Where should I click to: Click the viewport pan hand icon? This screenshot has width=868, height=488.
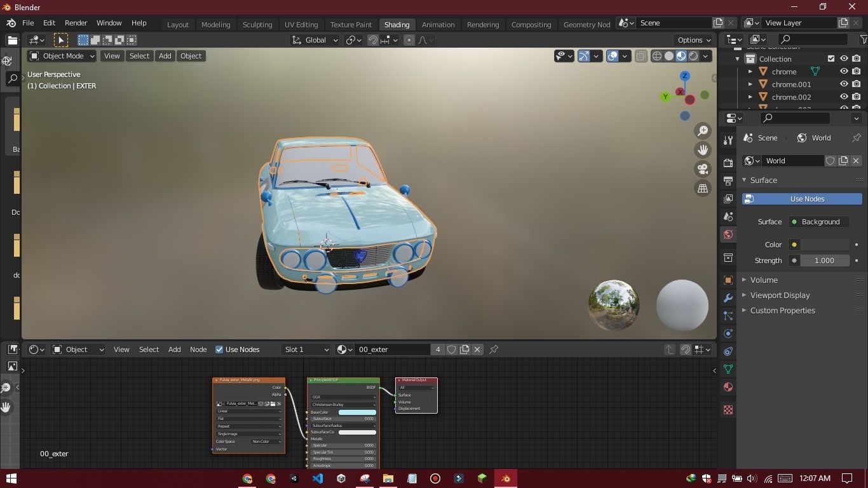click(703, 150)
